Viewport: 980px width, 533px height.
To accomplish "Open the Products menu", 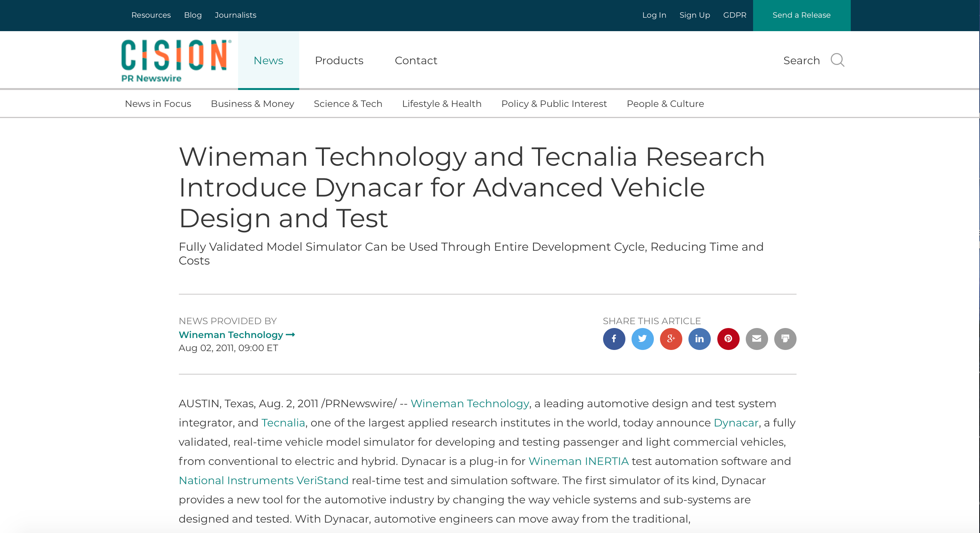I will click(x=339, y=60).
